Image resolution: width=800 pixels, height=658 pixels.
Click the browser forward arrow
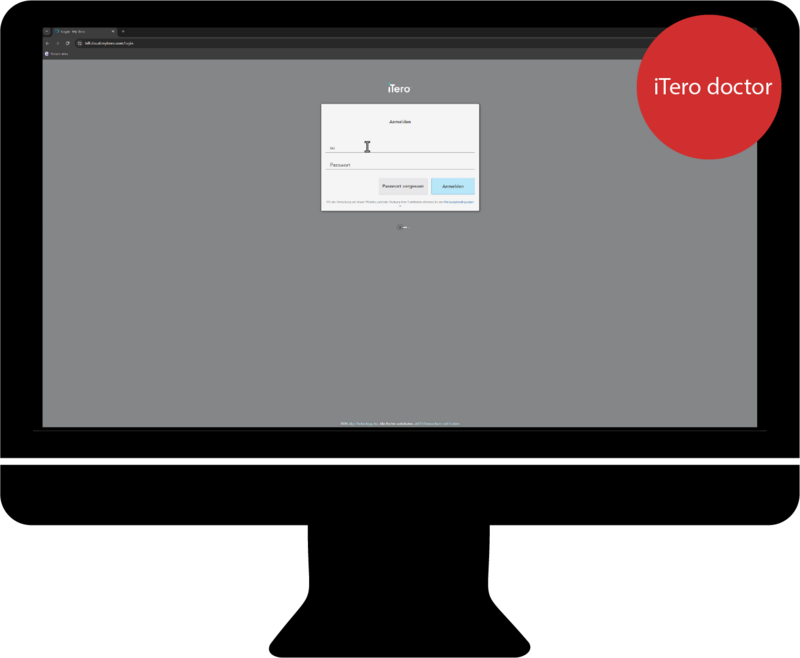(x=58, y=43)
